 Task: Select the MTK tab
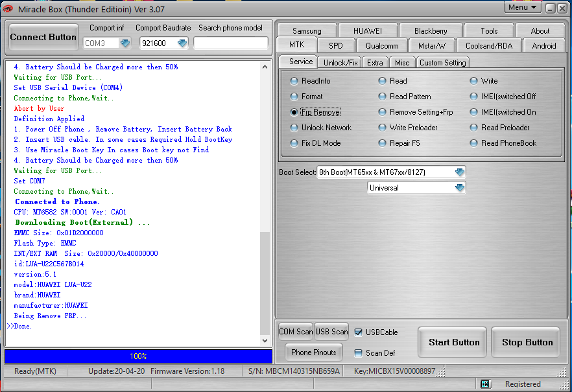point(296,45)
